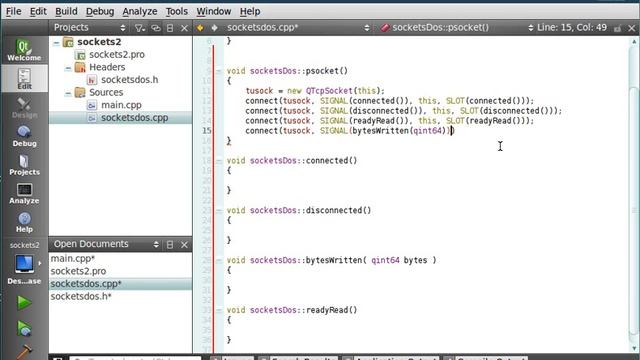Split the Open Documents pane
Screen dimensions: 640x360
tap(170, 244)
